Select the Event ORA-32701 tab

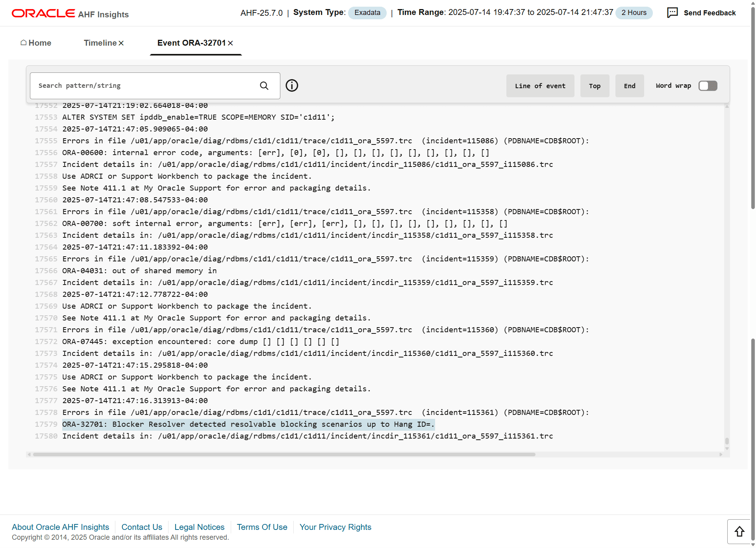191,43
